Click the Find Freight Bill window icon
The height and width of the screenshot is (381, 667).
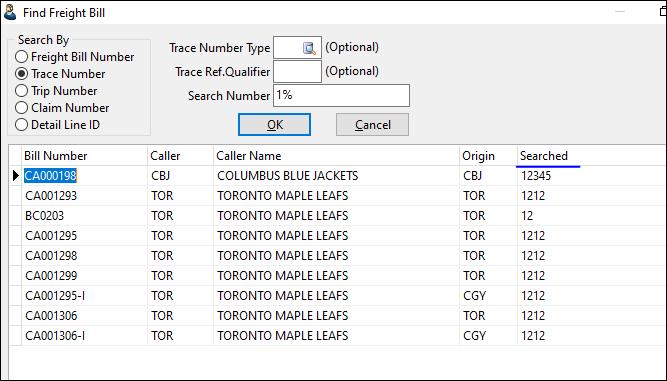[9, 13]
